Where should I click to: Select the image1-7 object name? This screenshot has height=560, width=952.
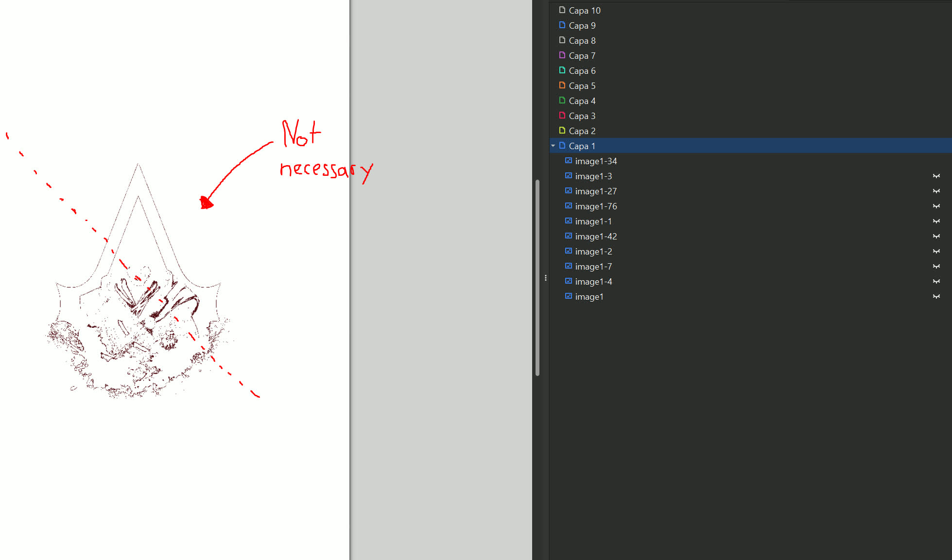click(x=594, y=266)
